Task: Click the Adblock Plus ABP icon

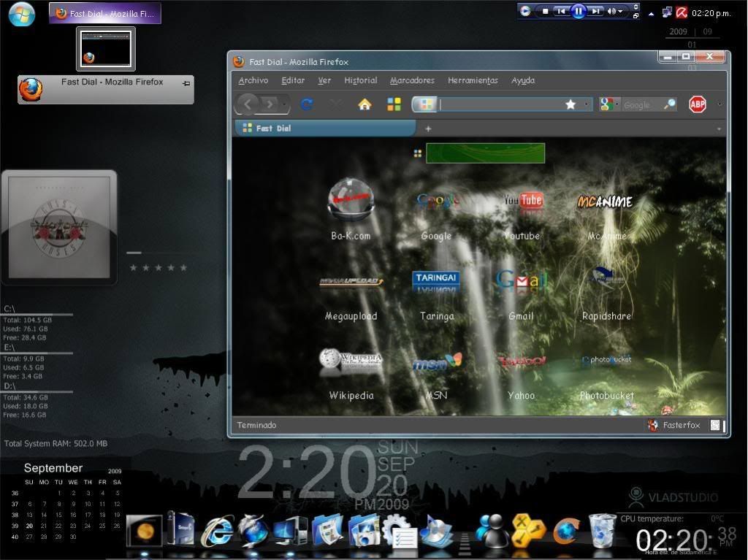Action: 698,104
